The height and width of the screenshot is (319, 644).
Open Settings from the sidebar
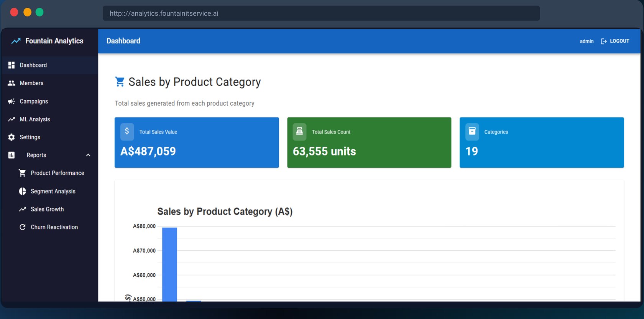coord(49,137)
